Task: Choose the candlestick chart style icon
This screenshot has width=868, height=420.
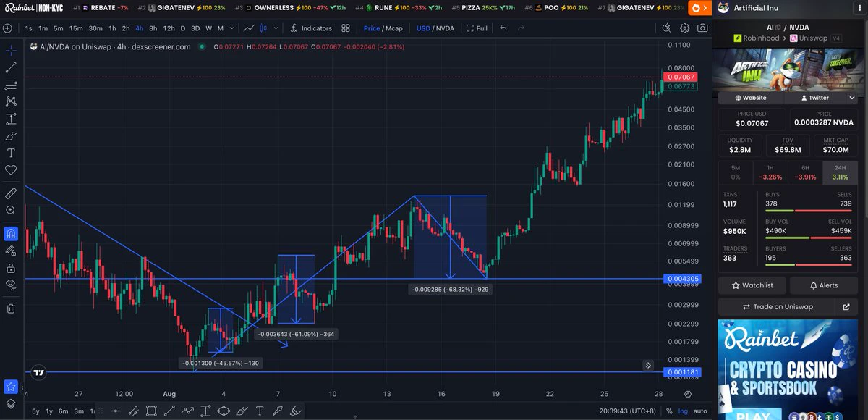Action: [x=263, y=28]
